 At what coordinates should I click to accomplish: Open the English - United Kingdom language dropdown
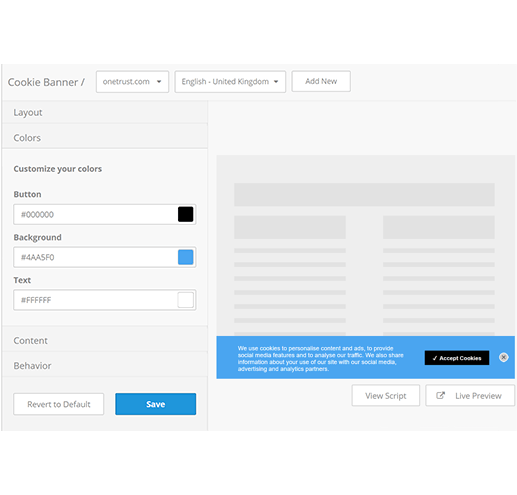230,82
